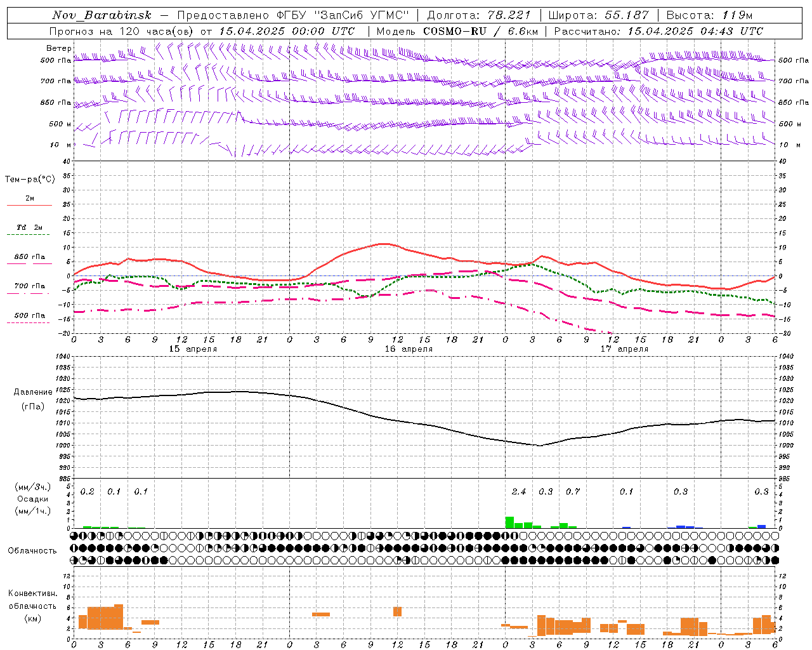Click the '(км)' convective cloud unit label
Image resolution: width=812 pixels, height=650 pixels.
point(33,618)
